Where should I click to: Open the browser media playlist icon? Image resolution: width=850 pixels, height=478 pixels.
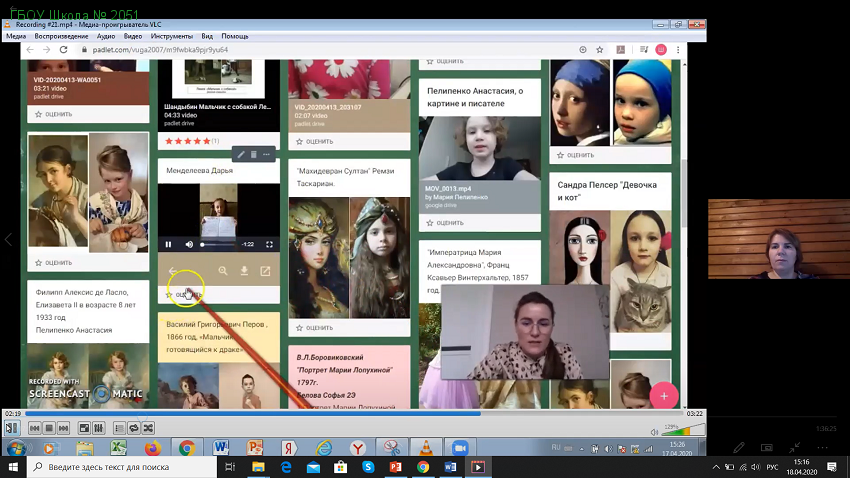click(x=643, y=50)
